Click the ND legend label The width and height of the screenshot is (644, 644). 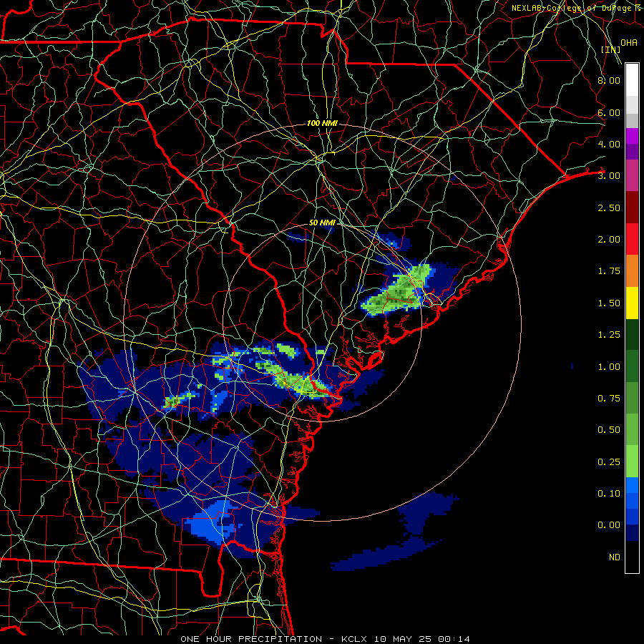tap(615, 557)
